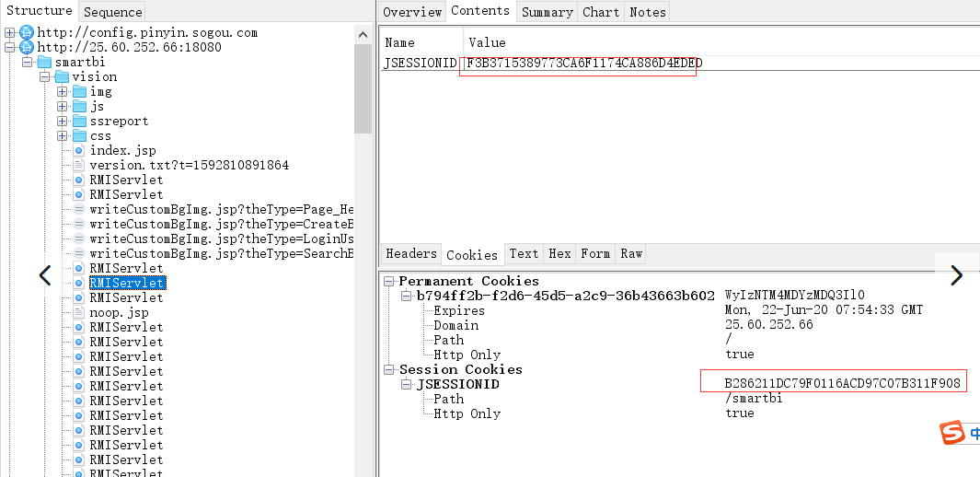Click the globe icon for config.pinyin.sogou.com
980x477 pixels.
click(27, 32)
